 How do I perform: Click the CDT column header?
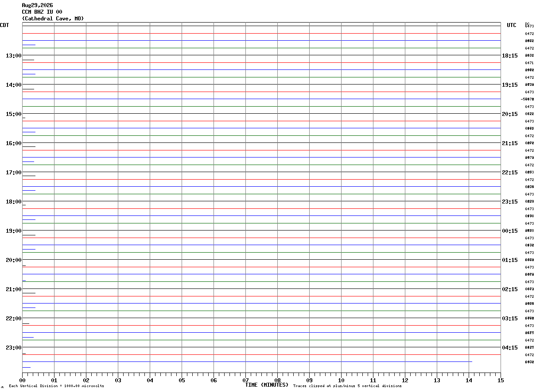point(4,25)
